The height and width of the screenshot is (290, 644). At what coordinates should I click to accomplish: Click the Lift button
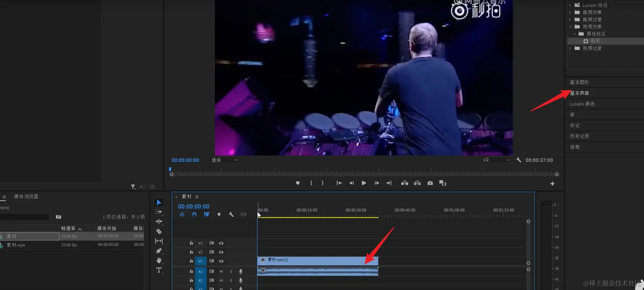pyautogui.click(x=405, y=183)
